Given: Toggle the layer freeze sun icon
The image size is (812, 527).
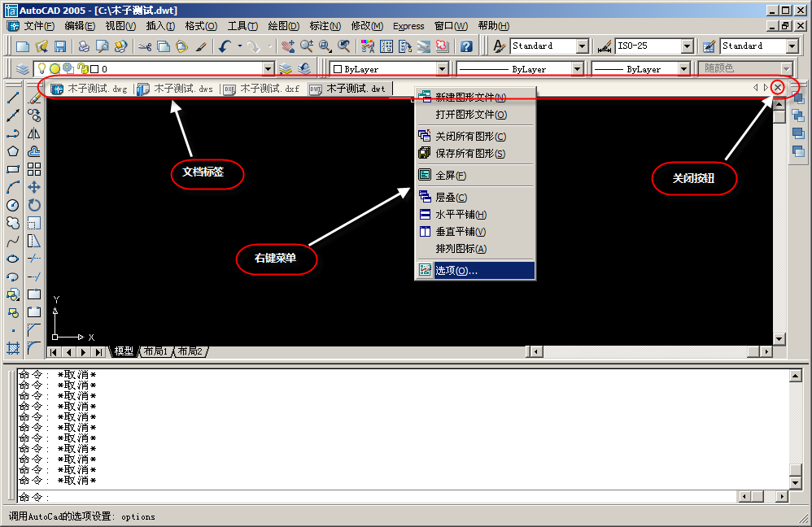Looking at the screenshot, I should click(x=55, y=69).
